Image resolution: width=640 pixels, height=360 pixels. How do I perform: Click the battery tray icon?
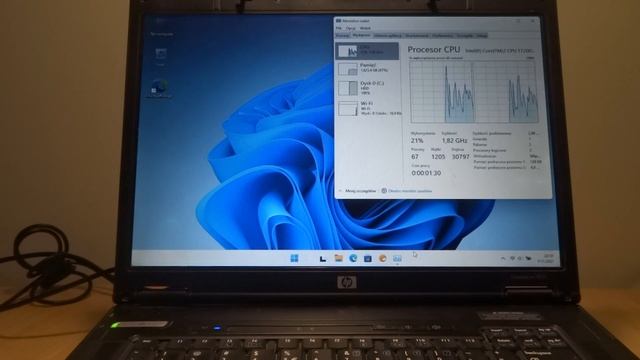[528, 258]
